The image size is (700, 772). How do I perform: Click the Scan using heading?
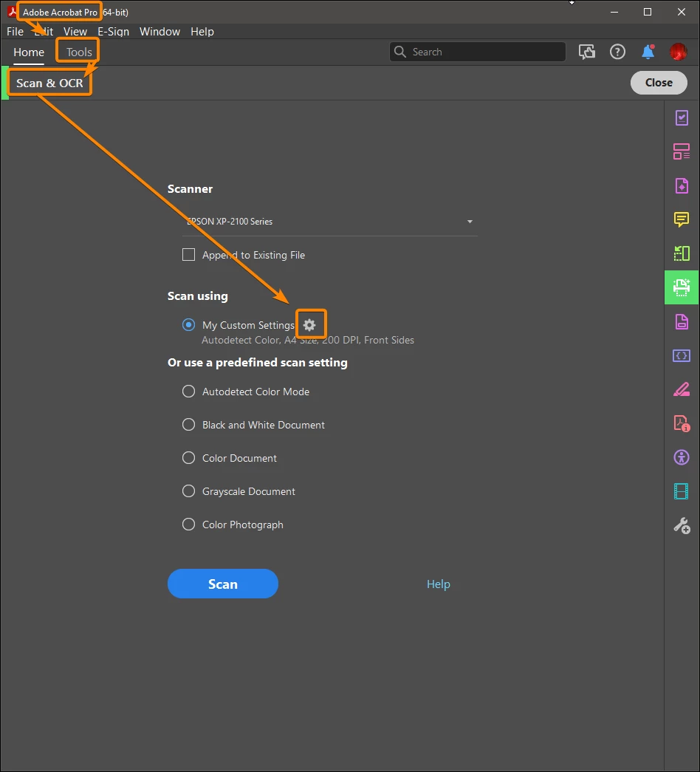click(x=197, y=296)
